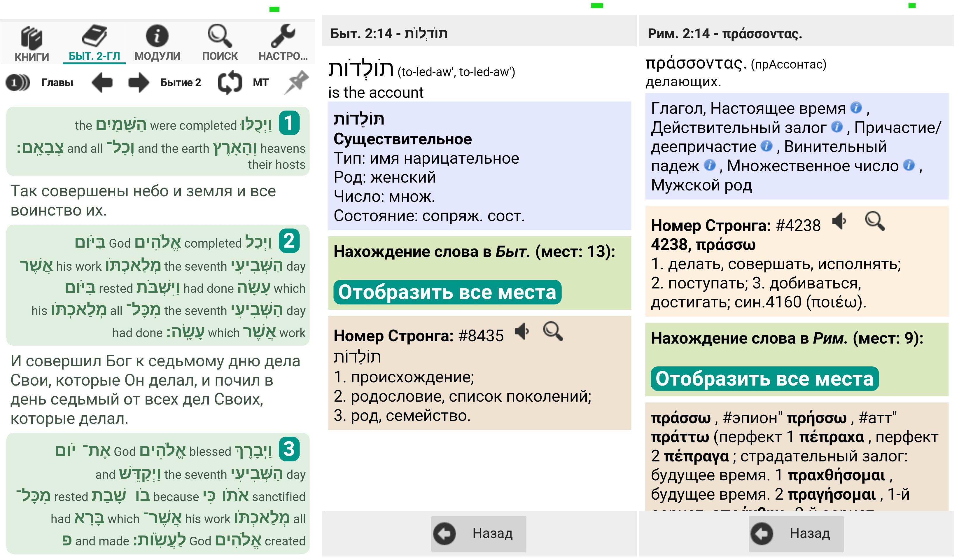This screenshot has width=966, height=560.
Task: Play pronunciation for Strong's #4238
Action: click(x=839, y=221)
